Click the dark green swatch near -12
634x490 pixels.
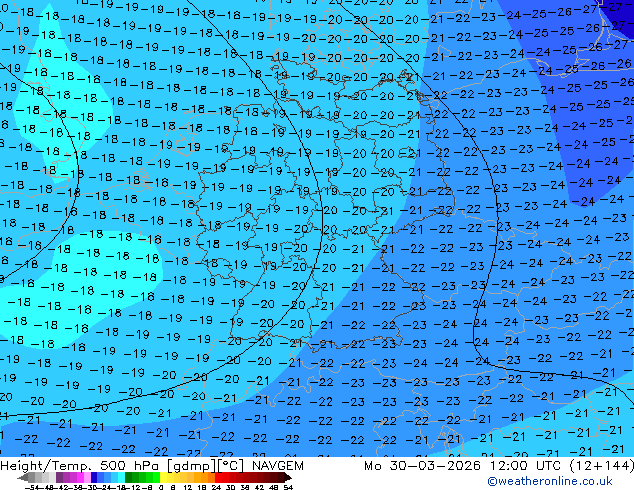[128, 477]
